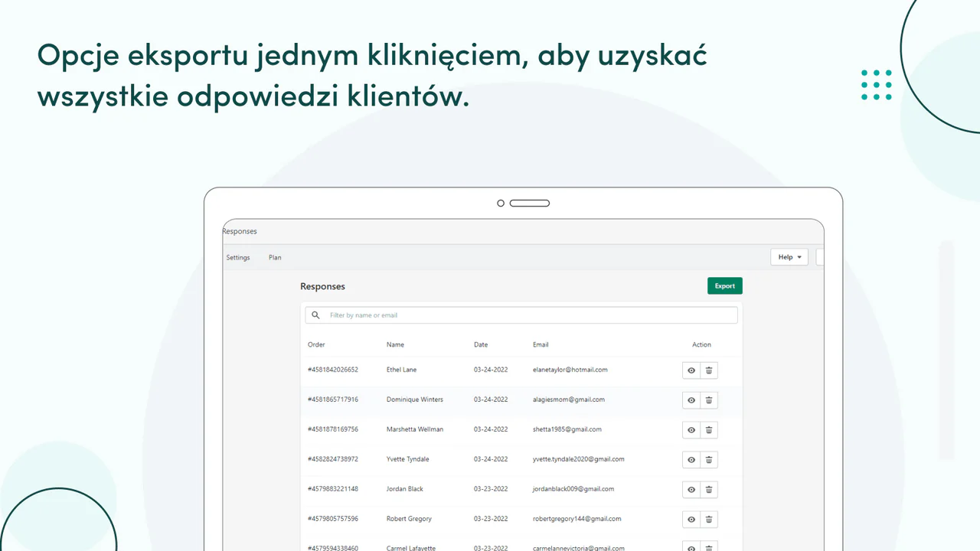Click the Order column header
Viewport: 980px width, 551px height.
click(316, 345)
